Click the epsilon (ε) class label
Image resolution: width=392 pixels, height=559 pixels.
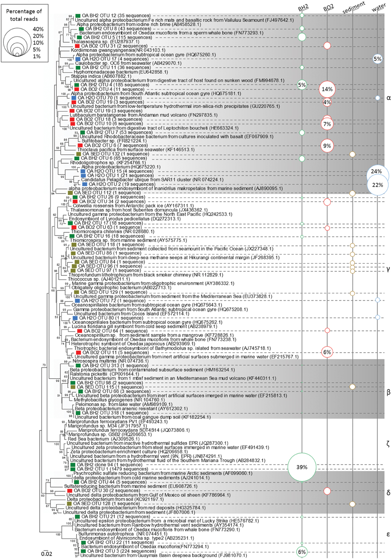coord(388,534)
